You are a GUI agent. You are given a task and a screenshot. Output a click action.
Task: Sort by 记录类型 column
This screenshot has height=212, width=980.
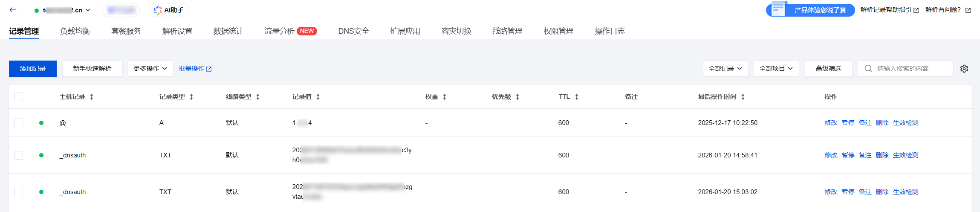tap(191, 97)
